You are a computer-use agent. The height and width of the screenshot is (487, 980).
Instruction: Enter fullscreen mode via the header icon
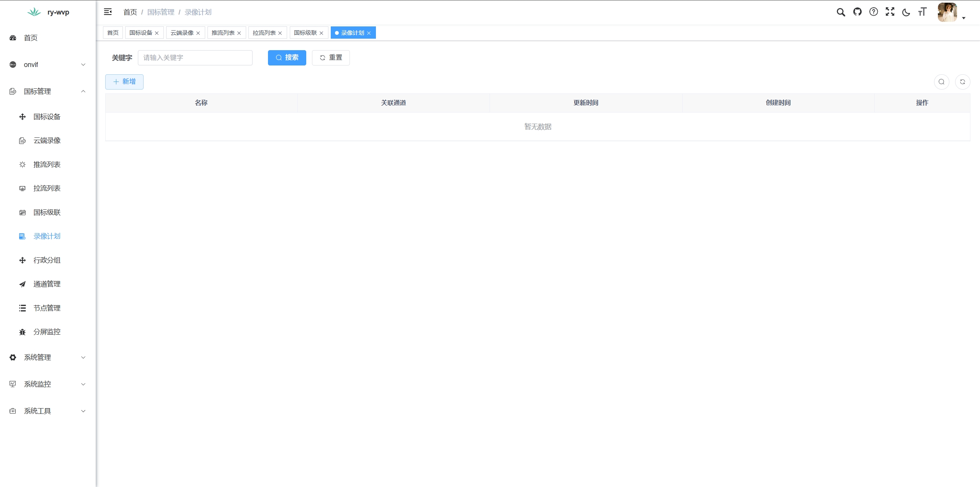(890, 12)
